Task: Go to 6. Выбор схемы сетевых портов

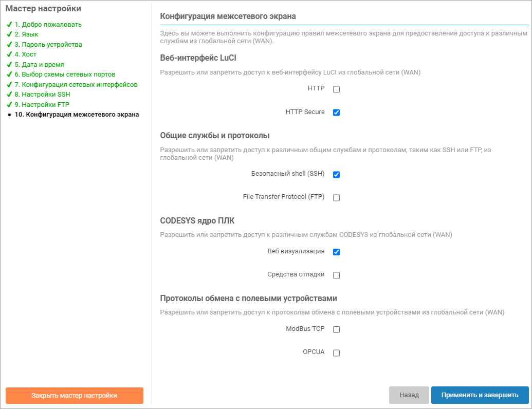Action: (x=68, y=75)
